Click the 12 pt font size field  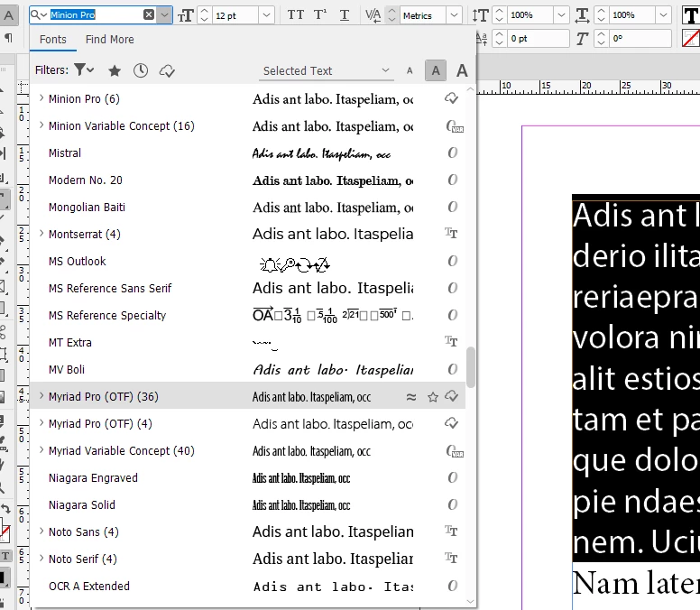(235, 15)
